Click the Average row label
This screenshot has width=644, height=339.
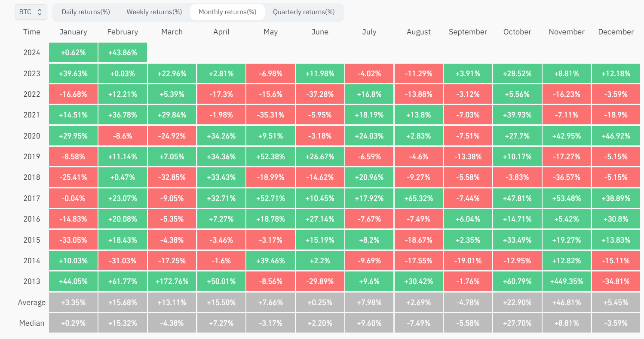[31, 302]
